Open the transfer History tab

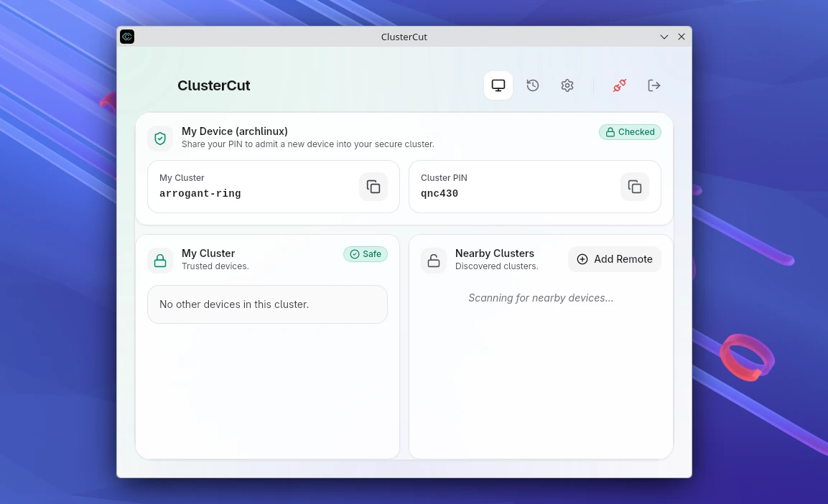pyautogui.click(x=533, y=85)
